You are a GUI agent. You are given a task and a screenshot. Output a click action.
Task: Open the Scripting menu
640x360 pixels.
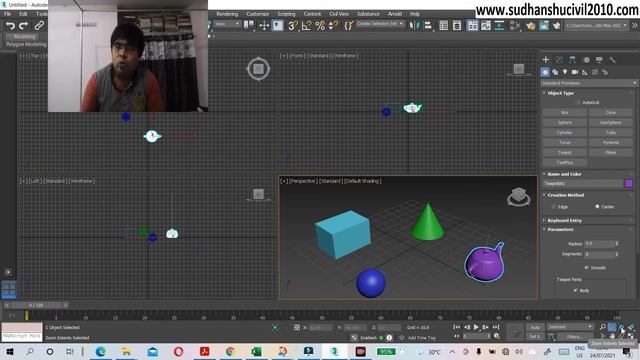[x=286, y=14]
